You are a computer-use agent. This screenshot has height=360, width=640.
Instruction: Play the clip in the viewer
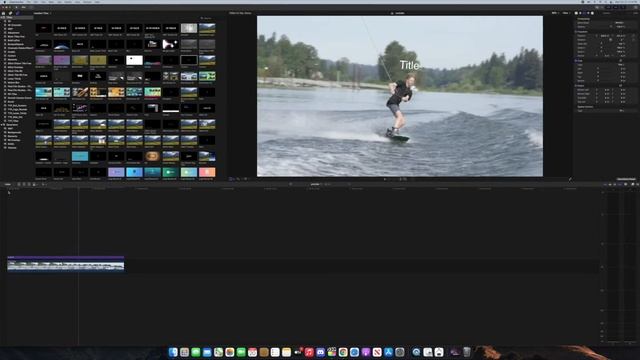click(384, 179)
